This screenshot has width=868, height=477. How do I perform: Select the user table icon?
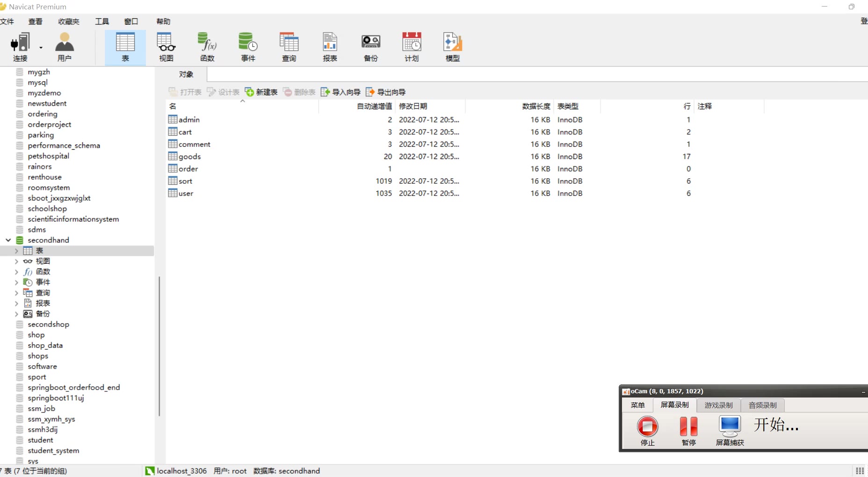[x=173, y=193]
